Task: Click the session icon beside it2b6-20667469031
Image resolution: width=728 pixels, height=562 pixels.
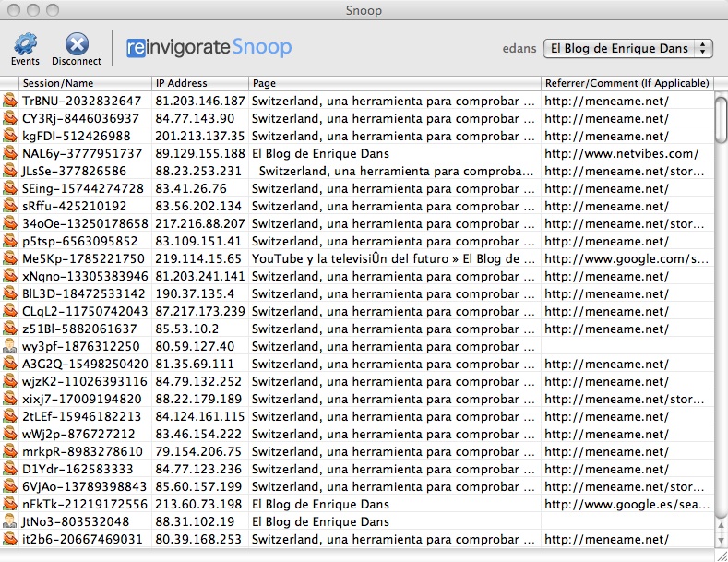Action: coord(10,539)
